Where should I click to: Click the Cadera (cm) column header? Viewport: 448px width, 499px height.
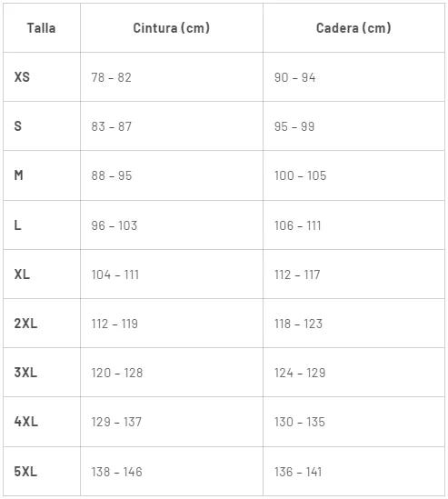click(353, 28)
